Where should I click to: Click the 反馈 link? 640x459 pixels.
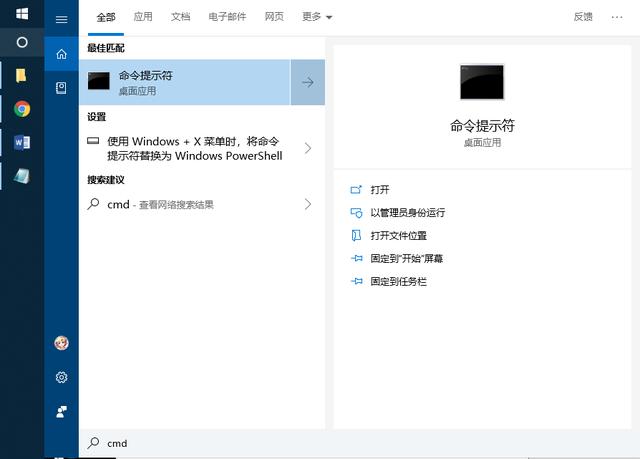(583, 17)
